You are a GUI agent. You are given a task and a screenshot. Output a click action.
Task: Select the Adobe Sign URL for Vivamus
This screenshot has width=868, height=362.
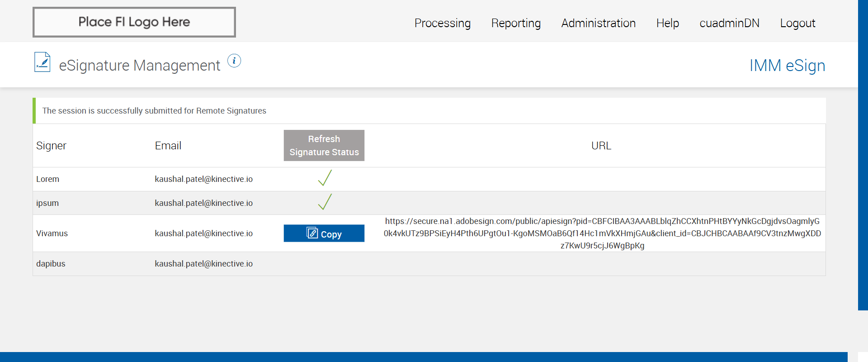[x=602, y=233]
